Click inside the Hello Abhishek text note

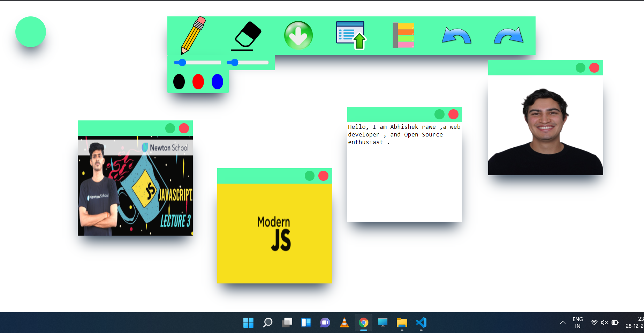[405, 172]
